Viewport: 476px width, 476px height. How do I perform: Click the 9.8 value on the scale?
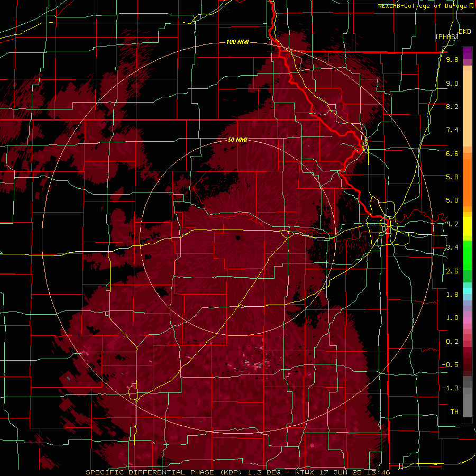click(452, 60)
